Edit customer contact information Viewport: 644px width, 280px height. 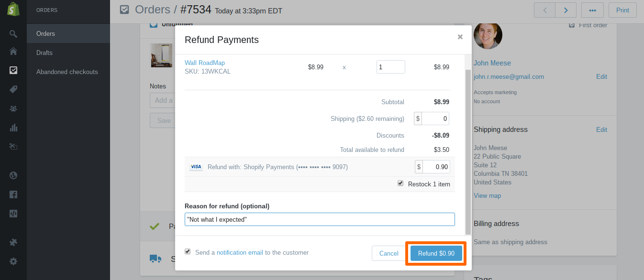click(601, 76)
